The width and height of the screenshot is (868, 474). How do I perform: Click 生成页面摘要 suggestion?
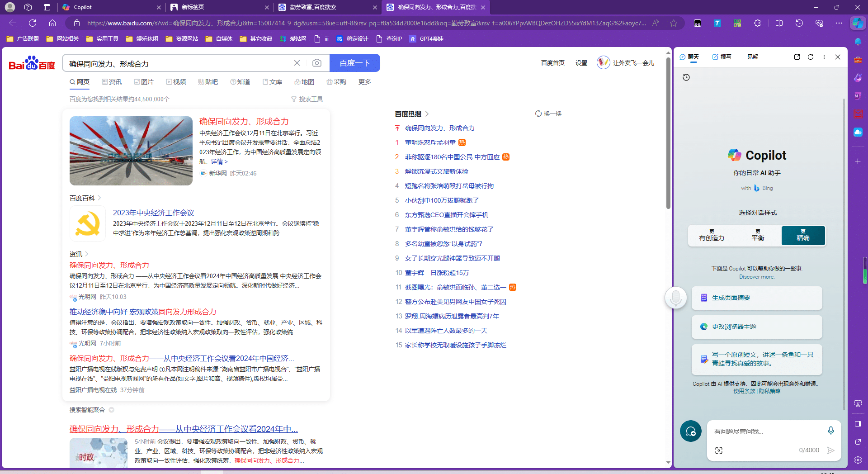tap(757, 298)
